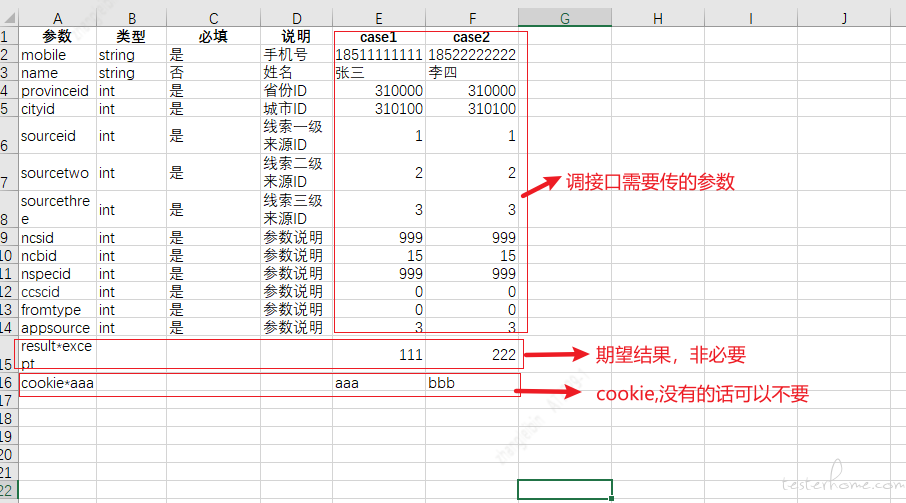Viewport: 906px width, 503px height.
Task: Click case1 value 310100 in cityid row
Action: click(x=379, y=109)
